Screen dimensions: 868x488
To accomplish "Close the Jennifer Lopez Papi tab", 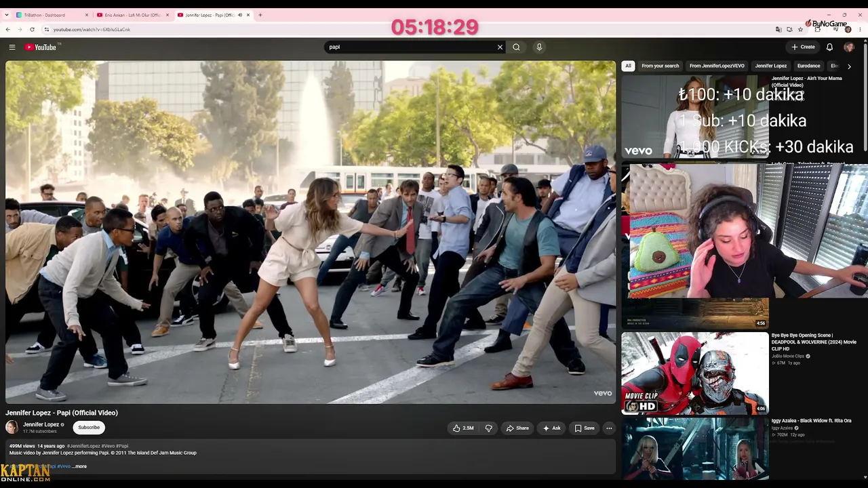I will coord(248,15).
